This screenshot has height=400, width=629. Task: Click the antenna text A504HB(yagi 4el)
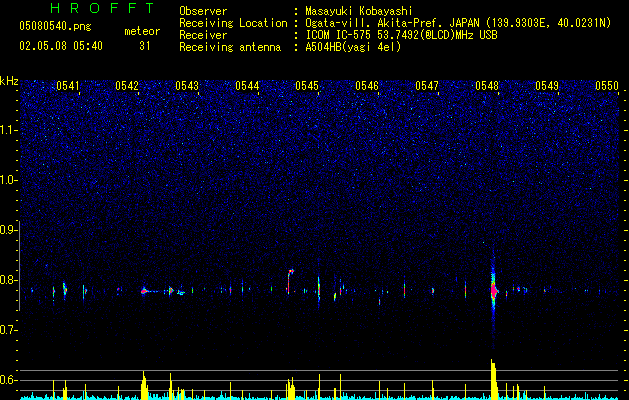click(x=353, y=47)
